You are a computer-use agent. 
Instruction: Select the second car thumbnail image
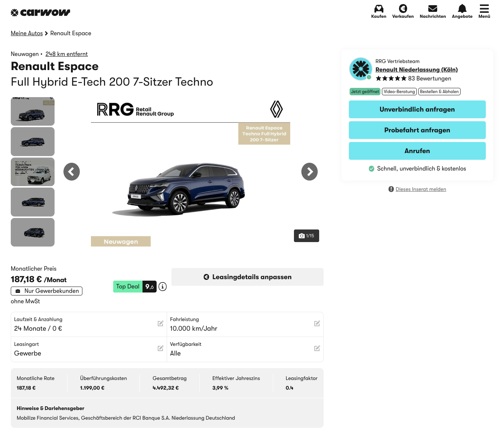(x=33, y=142)
